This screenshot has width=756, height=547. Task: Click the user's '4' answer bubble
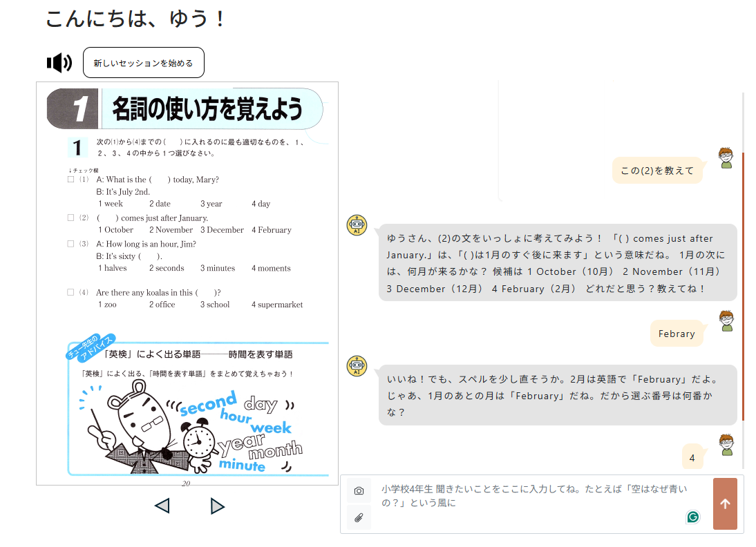(692, 457)
